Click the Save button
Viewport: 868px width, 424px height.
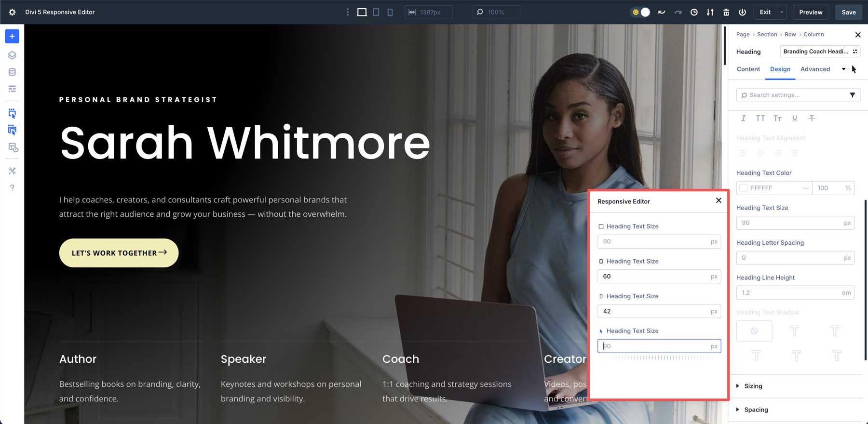click(x=849, y=12)
